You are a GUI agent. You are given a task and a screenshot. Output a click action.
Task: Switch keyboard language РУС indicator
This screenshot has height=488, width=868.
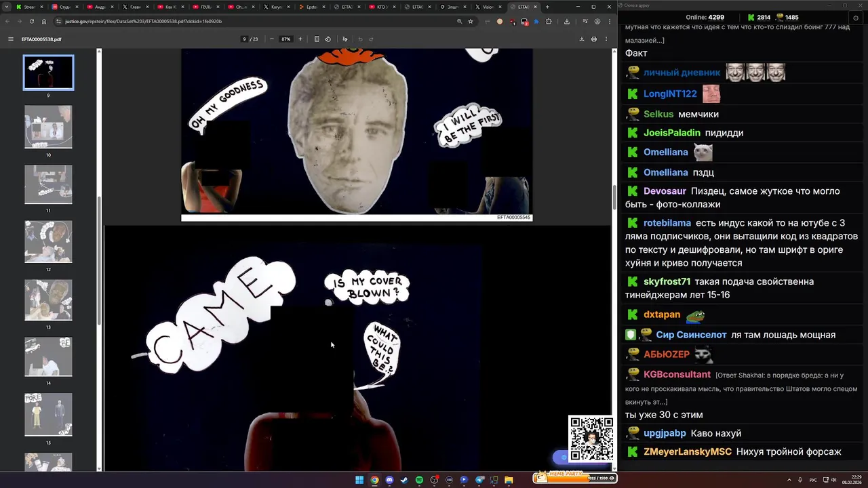click(813, 480)
